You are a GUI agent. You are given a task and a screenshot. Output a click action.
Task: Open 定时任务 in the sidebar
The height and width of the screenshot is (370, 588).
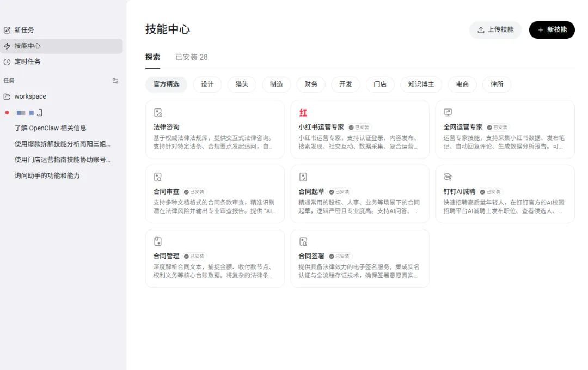click(61, 62)
